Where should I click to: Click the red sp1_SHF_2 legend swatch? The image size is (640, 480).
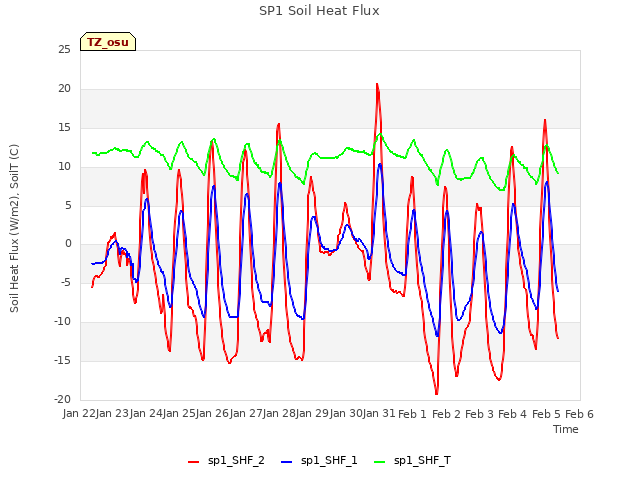click(x=193, y=462)
